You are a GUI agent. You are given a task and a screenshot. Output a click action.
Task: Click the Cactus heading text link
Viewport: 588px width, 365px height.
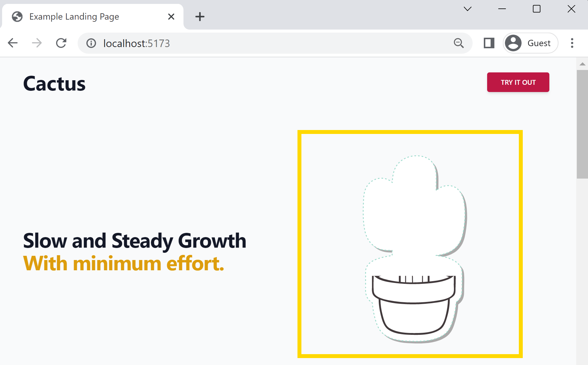[x=54, y=84]
